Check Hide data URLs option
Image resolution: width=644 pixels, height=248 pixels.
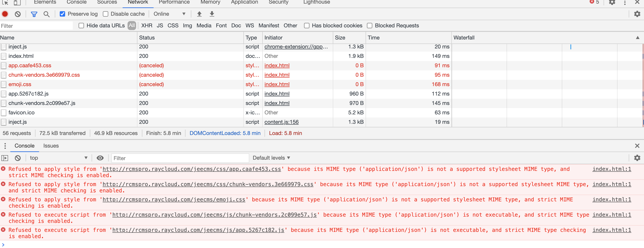click(81, 26)
